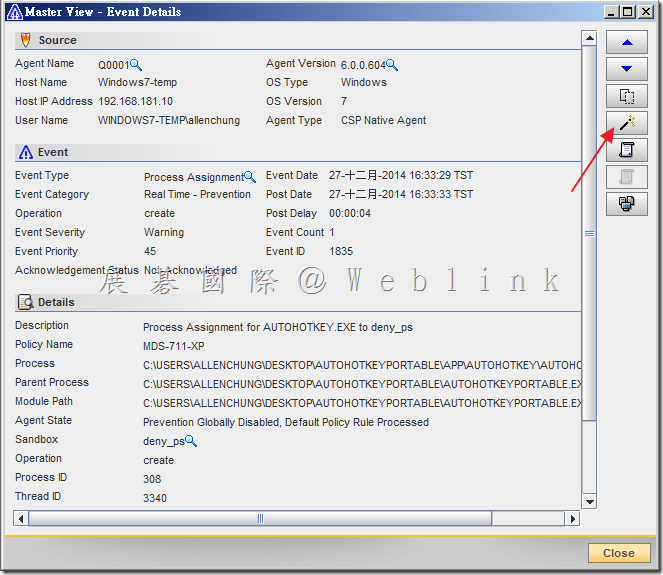The height and width of the screenshot is (575, 663).
Task: Select Module Path value
Action: (x=362, y=403)
